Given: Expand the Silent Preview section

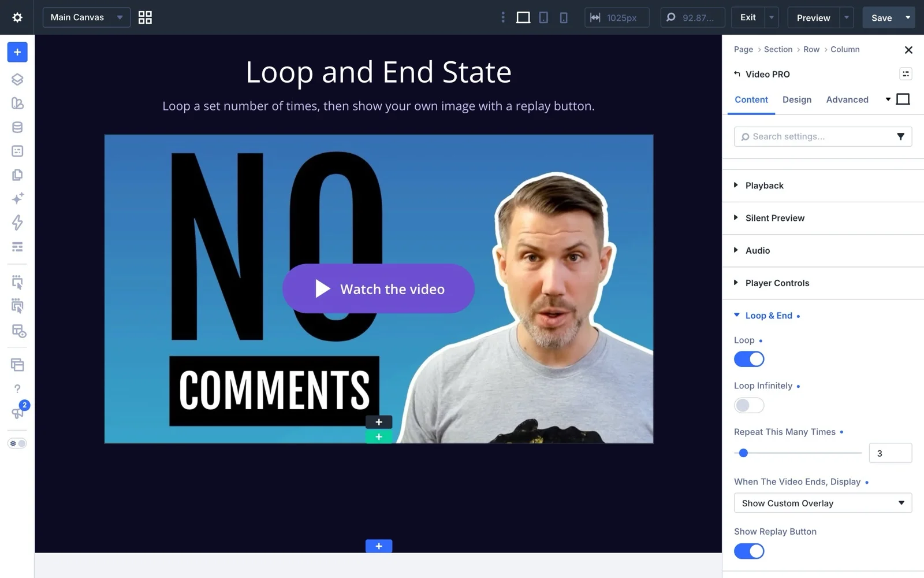Looking at the screenshot, I should click(x=823, y=218).
